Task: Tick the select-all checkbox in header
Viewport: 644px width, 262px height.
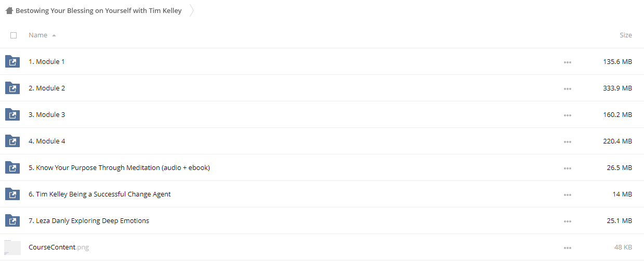Action: pos(14,35)
